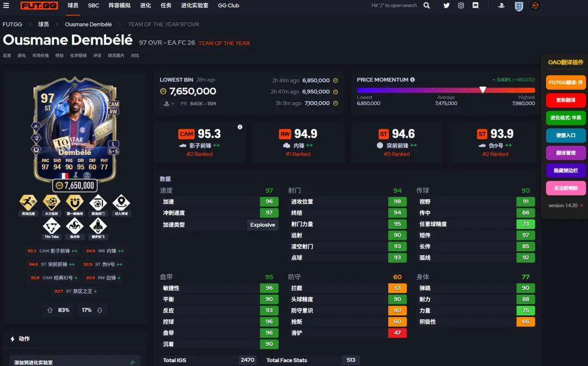Viewport: 588px width, 366px height.
Task: Click the 92.8 CAM 经典10号 role chip
Action: pos(54,278)
